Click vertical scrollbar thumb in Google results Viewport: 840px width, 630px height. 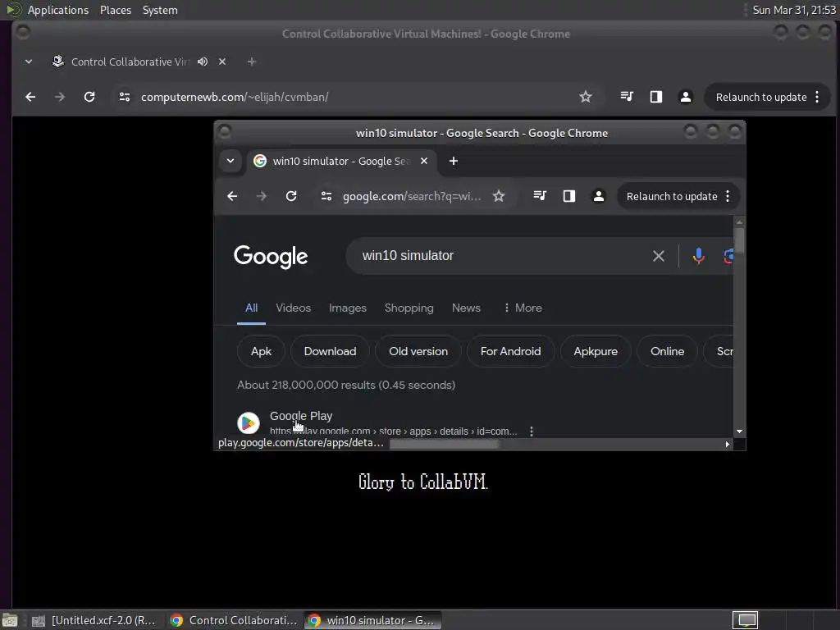(739, 240)
